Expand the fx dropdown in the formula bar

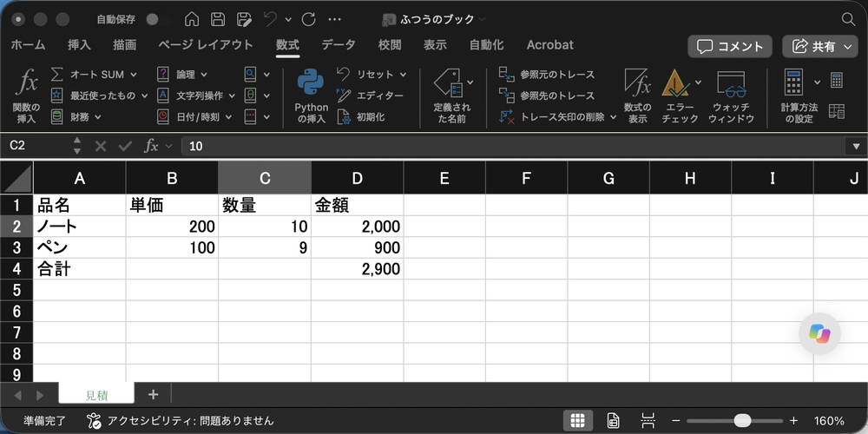point(169,146)
